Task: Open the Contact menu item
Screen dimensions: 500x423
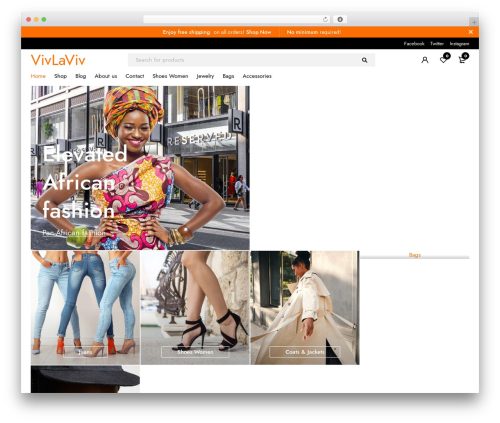Action: tap(135, 76)
